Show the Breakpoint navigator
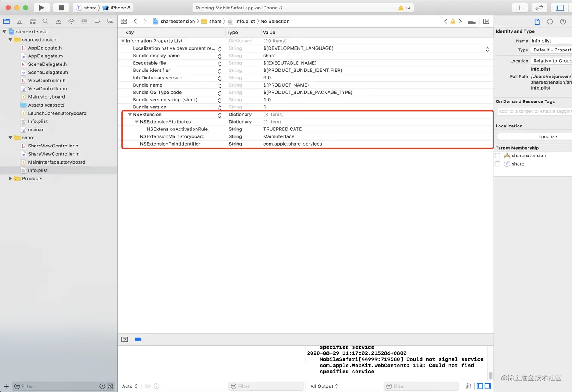The width and height of the screenshot is (572, 392). click(x=97, y=21)
